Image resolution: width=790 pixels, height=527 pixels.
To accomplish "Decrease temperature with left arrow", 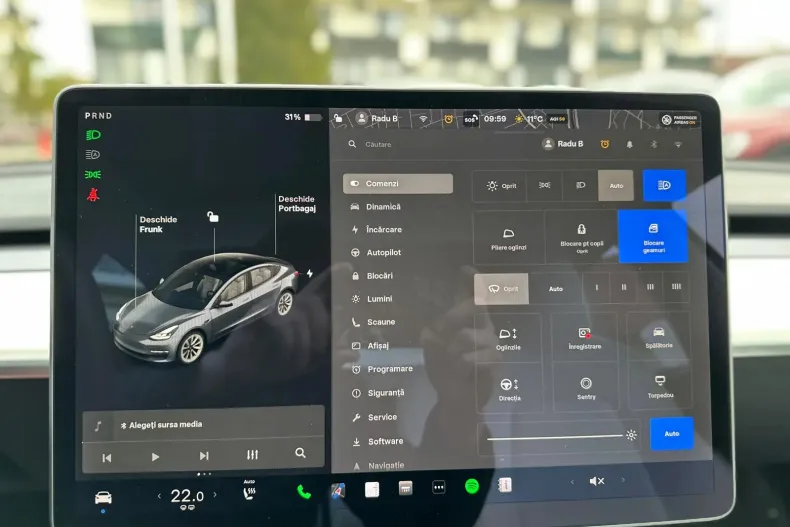I will point(159,496).
